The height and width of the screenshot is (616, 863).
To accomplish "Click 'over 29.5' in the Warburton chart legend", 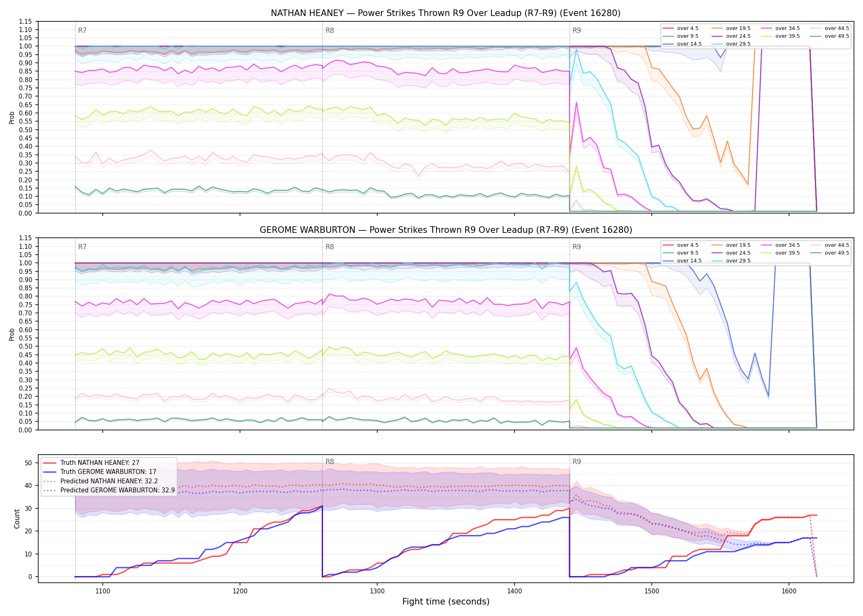I will (738, 261).
